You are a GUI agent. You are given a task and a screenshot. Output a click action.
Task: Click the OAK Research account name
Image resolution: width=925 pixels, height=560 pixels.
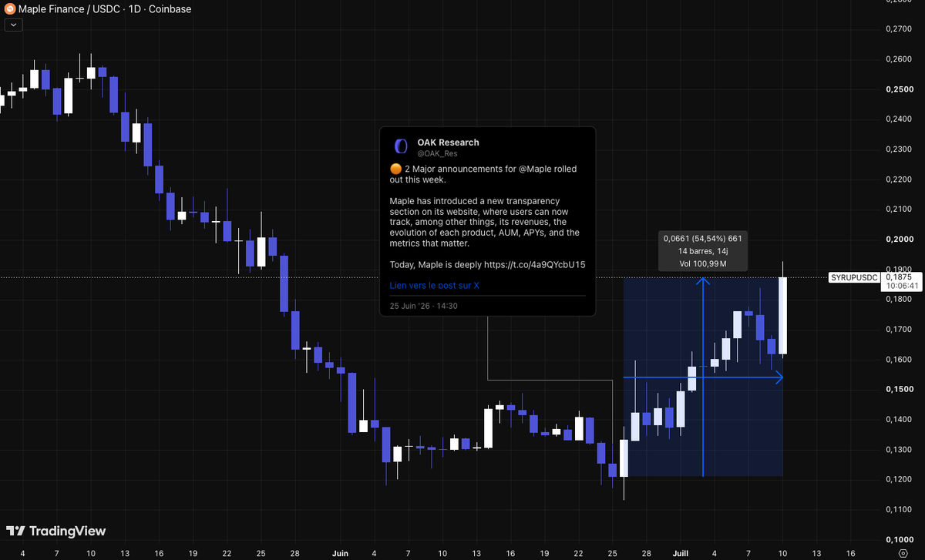[448, 143]
